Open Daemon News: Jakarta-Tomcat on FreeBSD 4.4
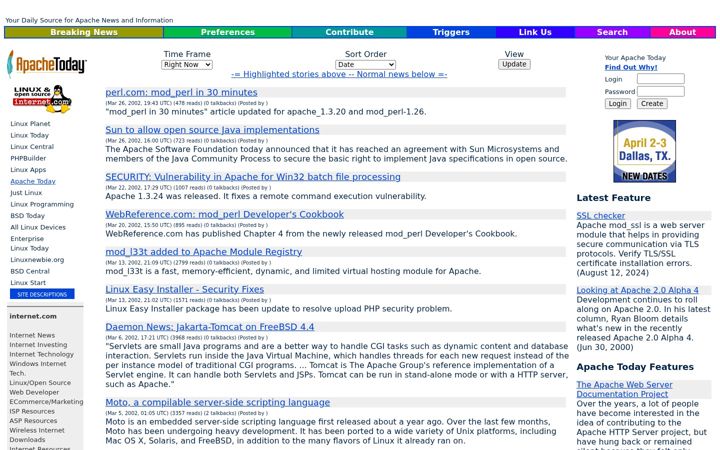720x450 pixels. click(210, 327)
